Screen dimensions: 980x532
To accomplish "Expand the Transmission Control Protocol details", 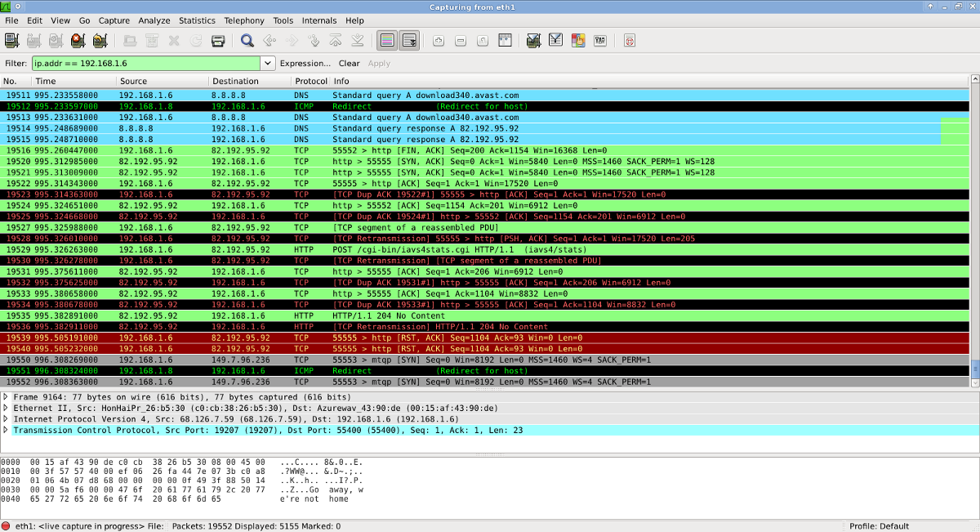I will point(6,430).
